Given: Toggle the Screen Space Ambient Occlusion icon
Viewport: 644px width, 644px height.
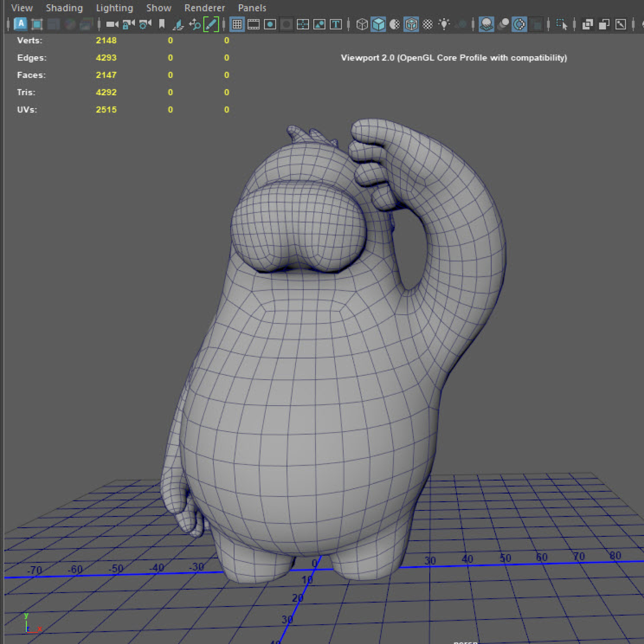Looking at the screenshot, I should 486,24.
